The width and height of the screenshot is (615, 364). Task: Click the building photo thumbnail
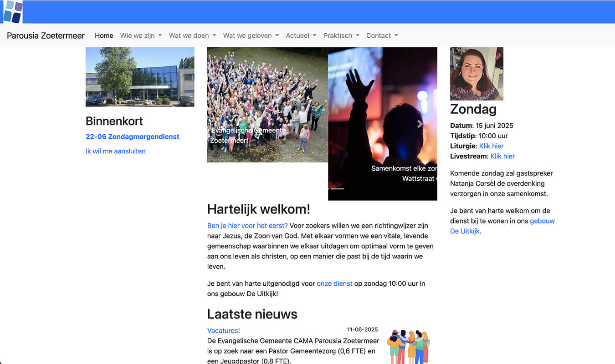[x=140, y=77]
